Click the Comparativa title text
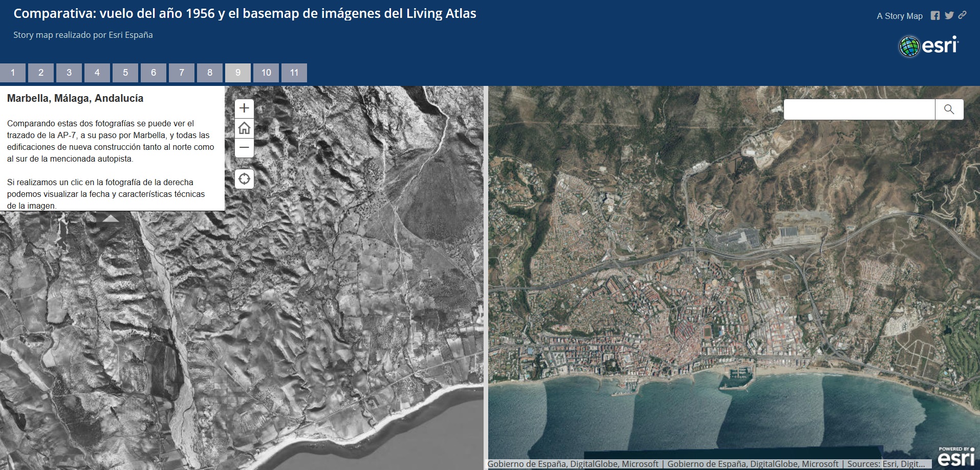Viewport: 980px width, 470px height. (245, 14)
